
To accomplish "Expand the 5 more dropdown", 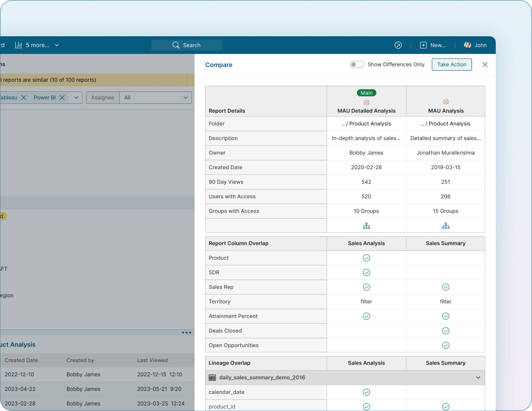I will pos(57,45).
